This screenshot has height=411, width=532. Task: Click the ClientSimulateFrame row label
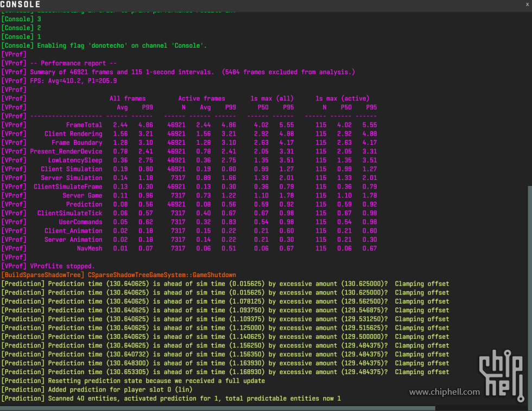[68, 187]
